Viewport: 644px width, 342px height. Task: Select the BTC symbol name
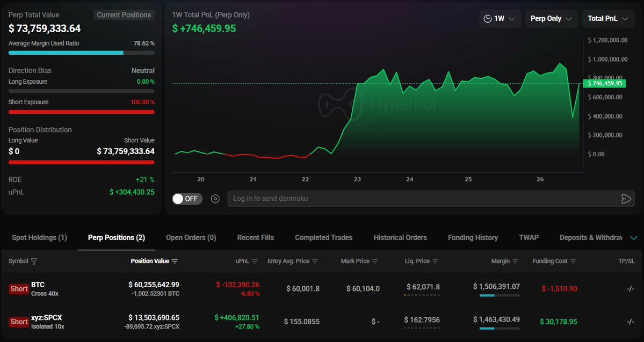coord(38,285)
